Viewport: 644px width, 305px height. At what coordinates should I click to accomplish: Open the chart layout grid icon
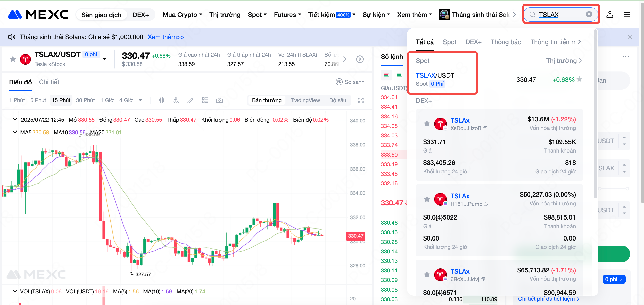[x=205, y=100]
